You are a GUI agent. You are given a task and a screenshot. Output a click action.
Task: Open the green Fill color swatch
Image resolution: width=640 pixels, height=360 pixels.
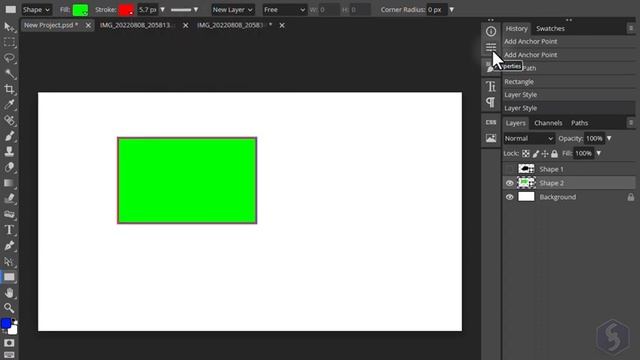[x=80, y=10]
